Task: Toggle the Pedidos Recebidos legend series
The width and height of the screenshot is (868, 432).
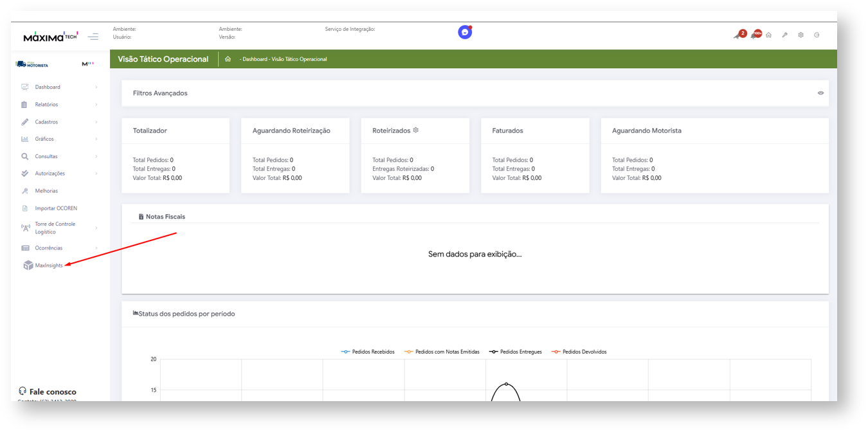Action: coord(368,352)
